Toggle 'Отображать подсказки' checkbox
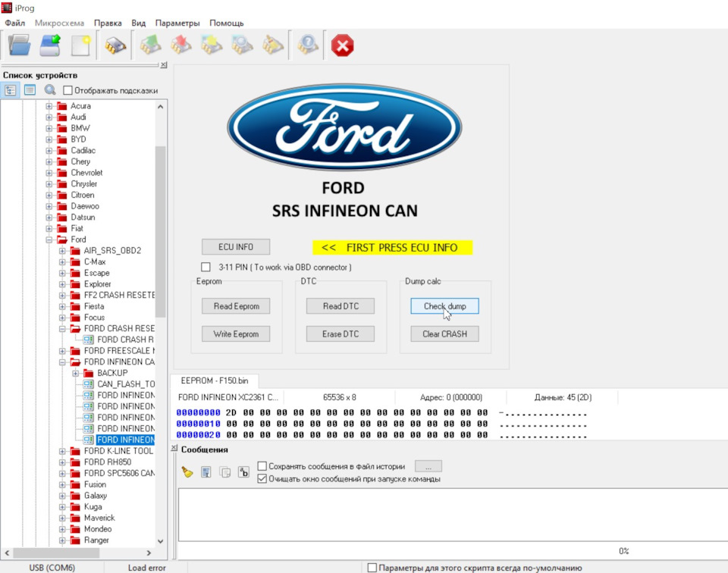This screenshot has height=573, width=728. point(67,91)
